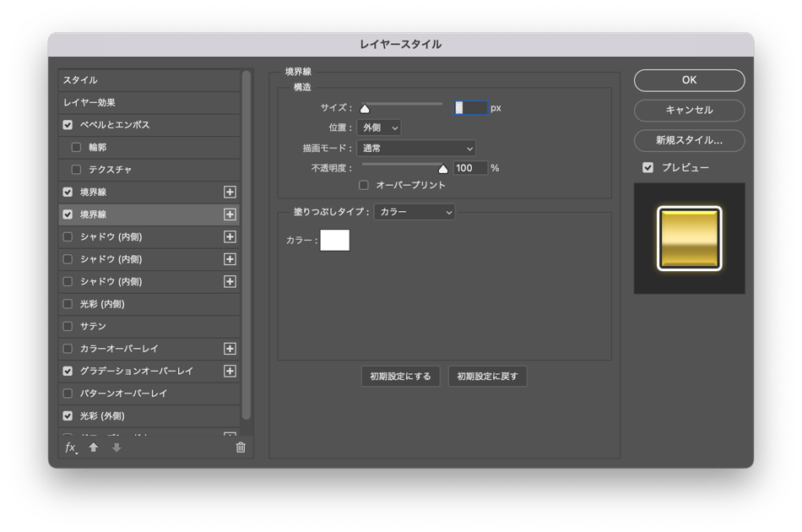Toggle the プレビュー checkbox
The height and width of the screenshot is (532, 802).
648,167
